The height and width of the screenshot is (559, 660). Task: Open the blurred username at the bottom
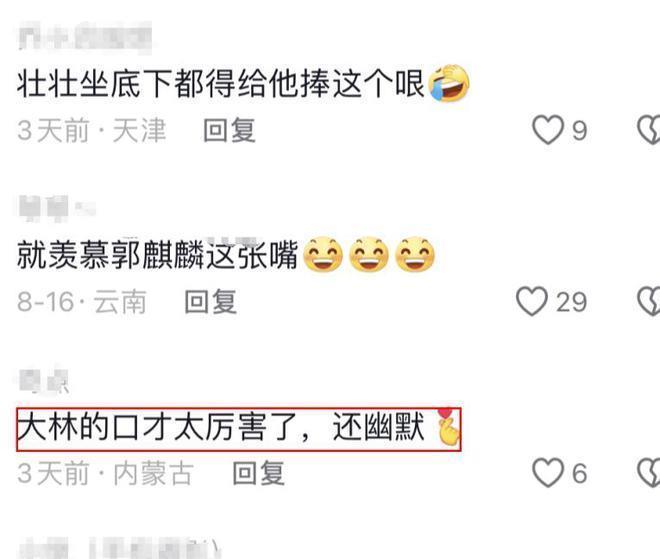pos(119,547)
